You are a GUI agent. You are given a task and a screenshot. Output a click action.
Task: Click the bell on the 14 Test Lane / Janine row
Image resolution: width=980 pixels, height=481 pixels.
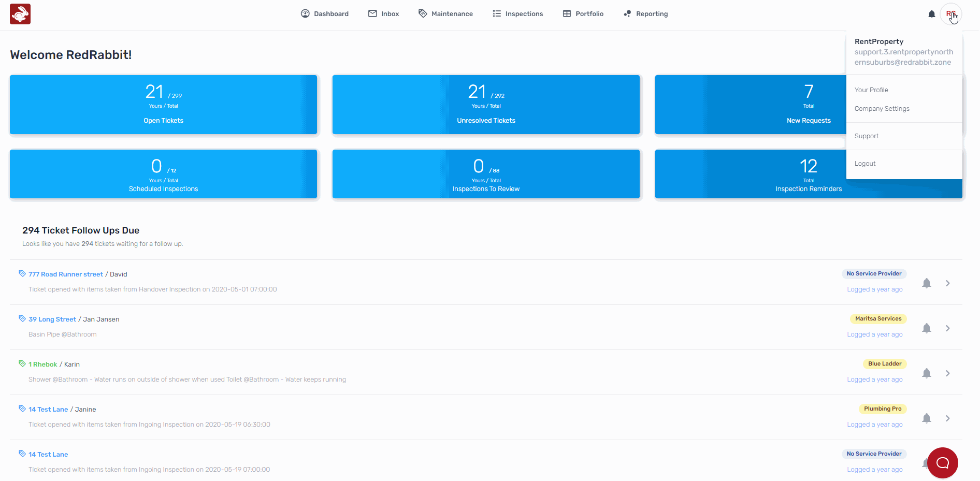927,418
